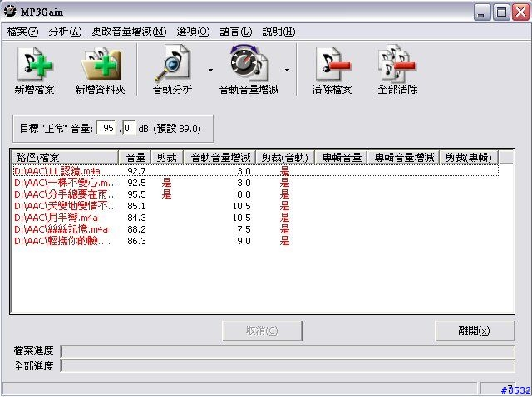Sort by 路徑\檔案 column header
This screenshot has width=532, height=397.
pos(65,158)
